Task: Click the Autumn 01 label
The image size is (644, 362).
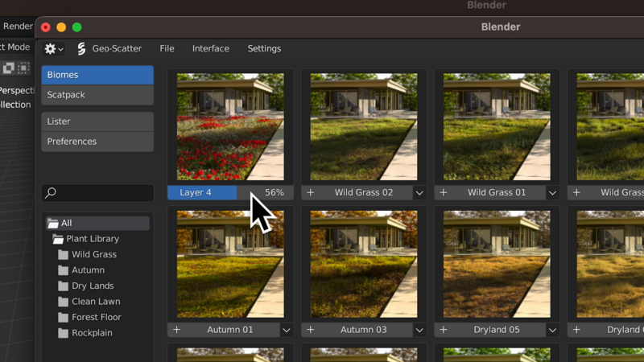Action: (230, 330)
